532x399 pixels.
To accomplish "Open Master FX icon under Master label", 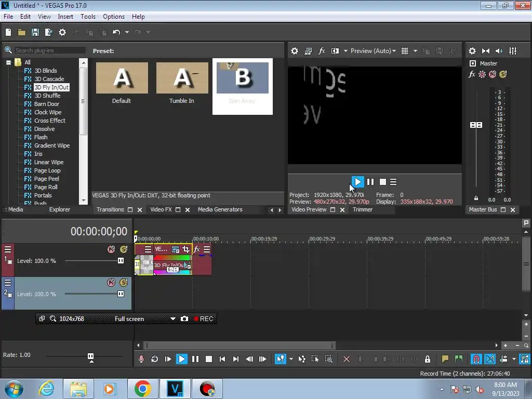I will [x=472, y=74].
